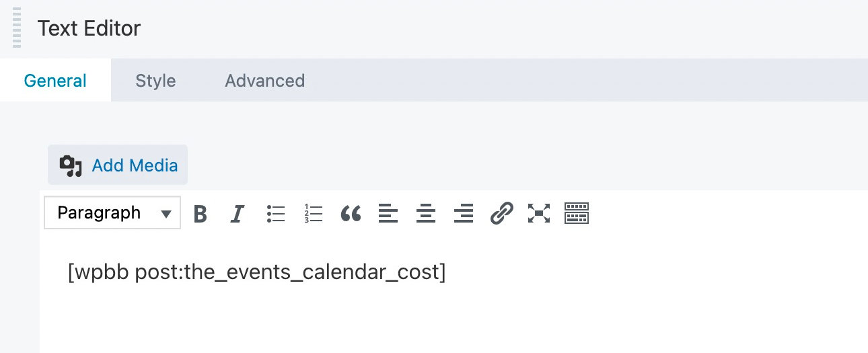
Task: Align text to the right
Action: coord(464,214)
